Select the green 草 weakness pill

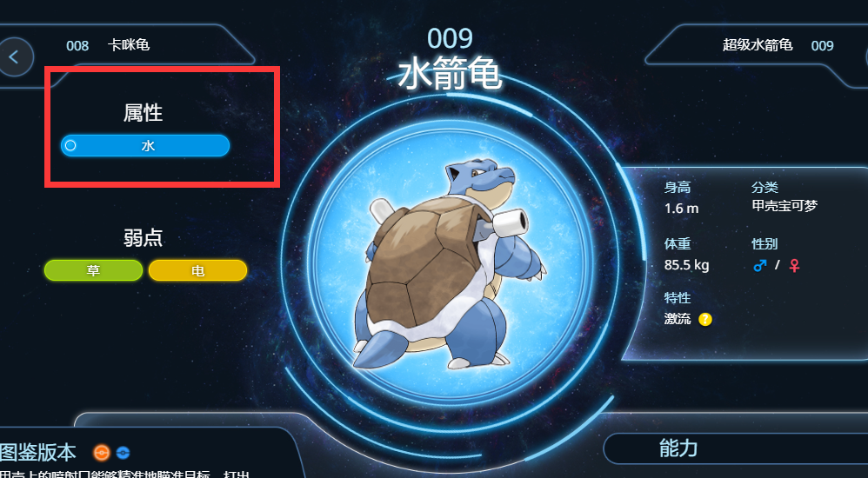pos(93,270)
